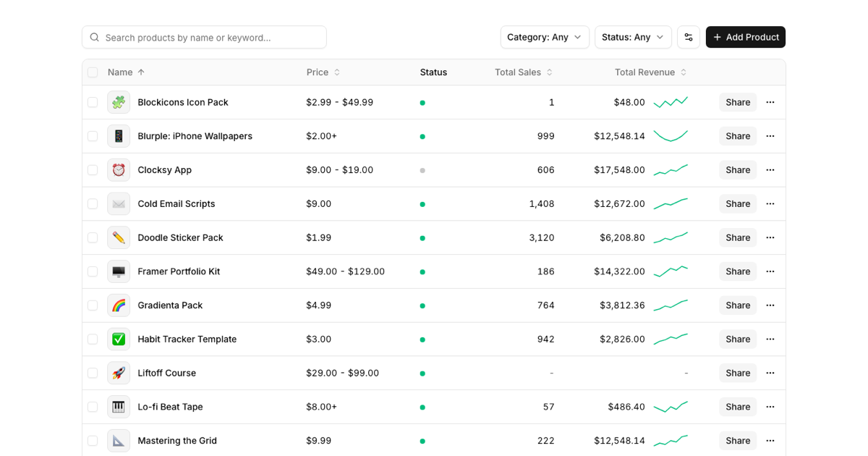Share Clocksy App product
This screenshot has width=868, height=456.
click(738, 170)
